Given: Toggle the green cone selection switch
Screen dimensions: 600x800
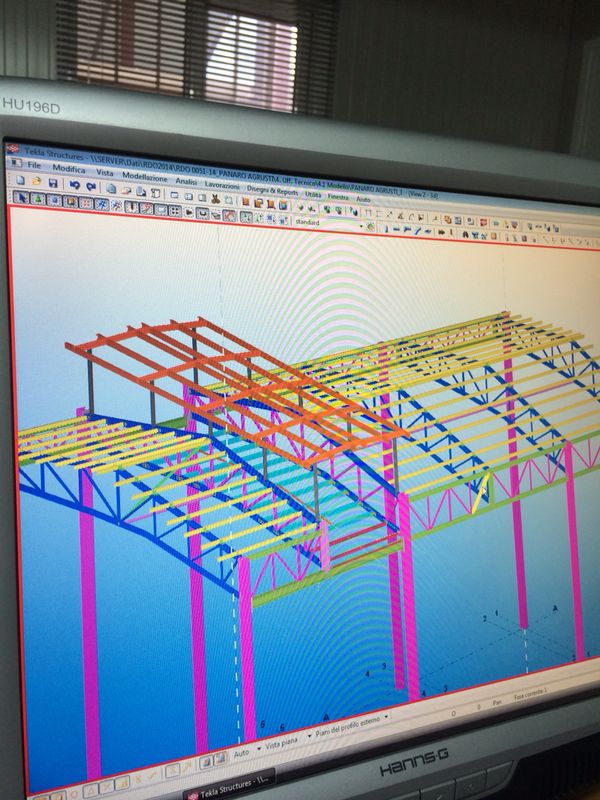Looking at the screenshot, I should 38,198.
